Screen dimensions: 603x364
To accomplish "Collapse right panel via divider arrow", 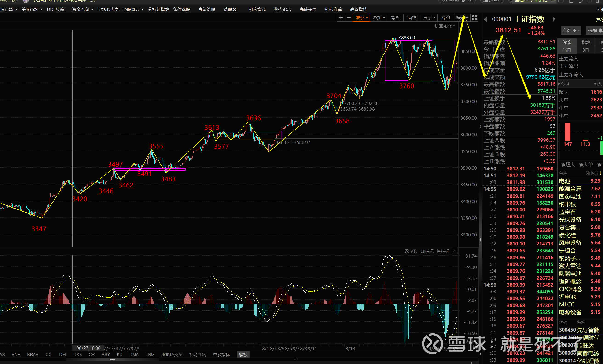I will (480, 240).
